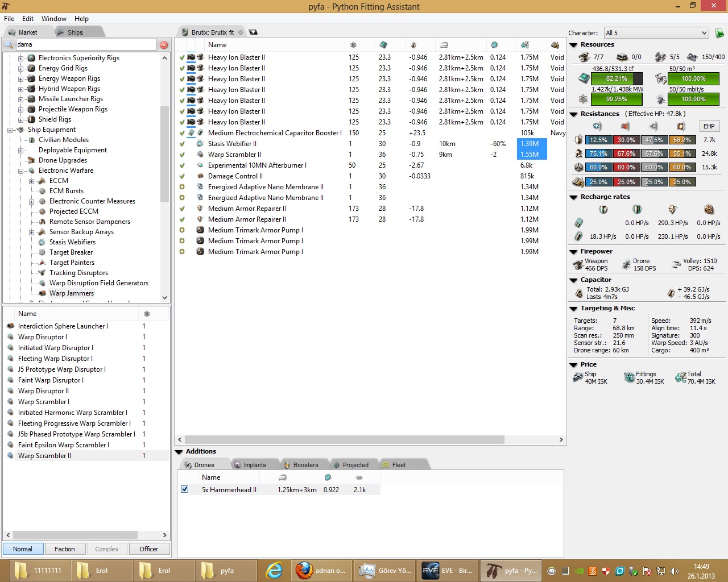Click the Damage Control II module icon
This screenshot has width=728, height=582.
point(200,176)
